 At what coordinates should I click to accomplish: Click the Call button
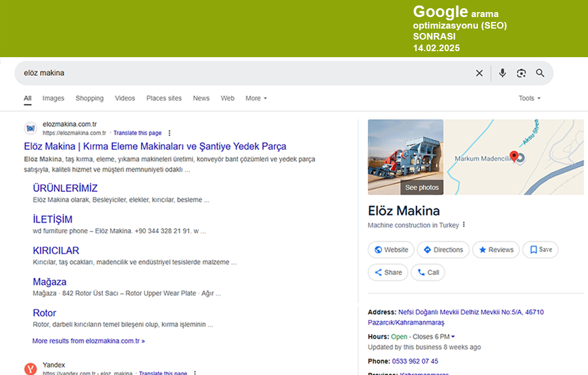point(428,272)
